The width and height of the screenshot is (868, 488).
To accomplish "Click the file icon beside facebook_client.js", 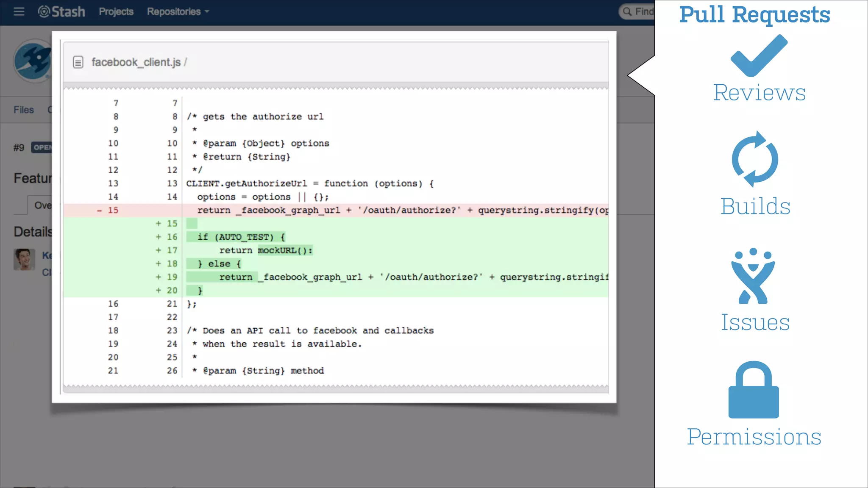I will 78,62.
